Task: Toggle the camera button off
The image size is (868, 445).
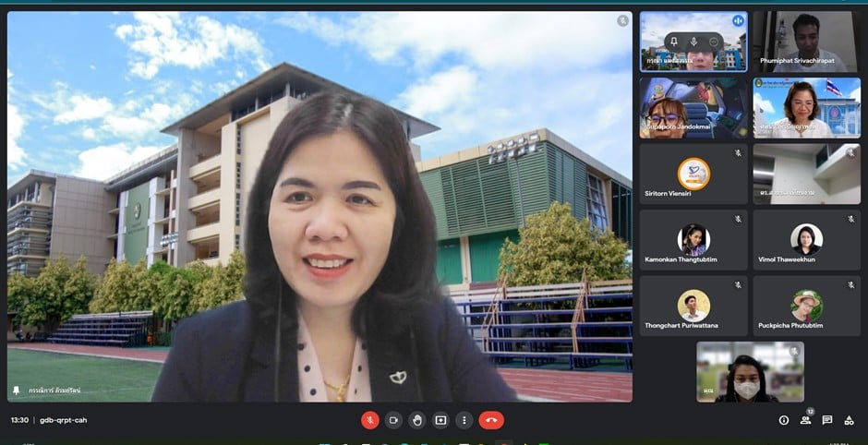Action: (394, 420)
